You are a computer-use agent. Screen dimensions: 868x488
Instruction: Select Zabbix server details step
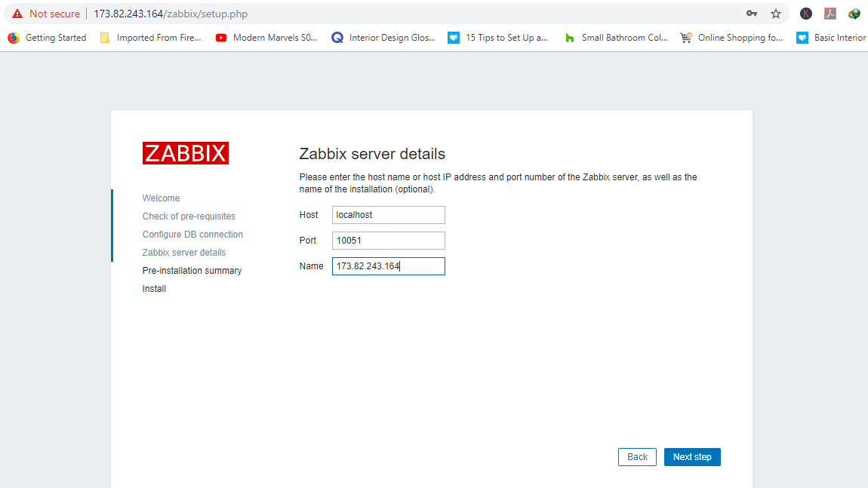coord(183,253)
